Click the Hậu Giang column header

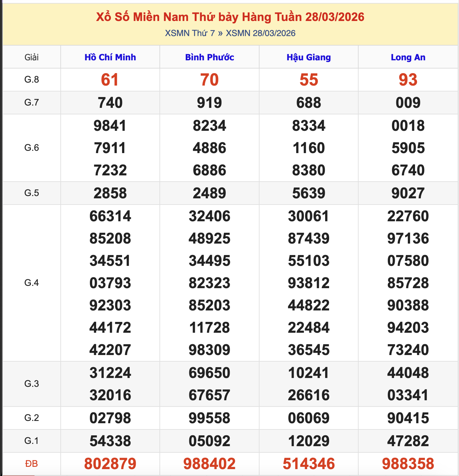pos(308,57)
